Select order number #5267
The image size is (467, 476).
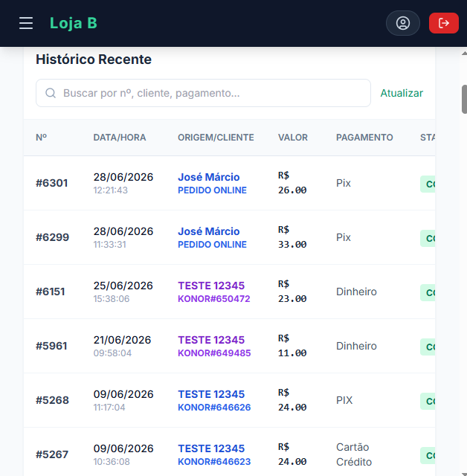(x=52, y=454)
